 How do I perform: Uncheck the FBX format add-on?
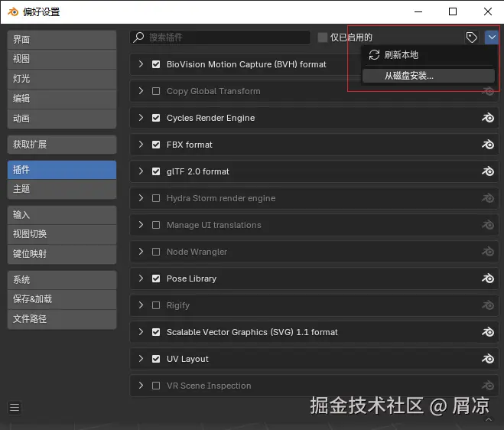pos(156,145)
